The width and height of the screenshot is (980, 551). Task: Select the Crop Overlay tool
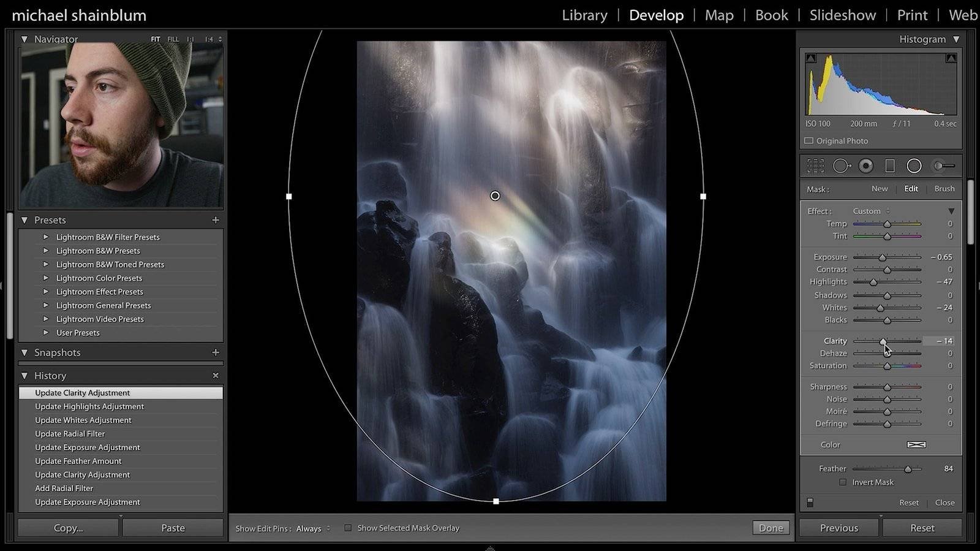coord(815,166)
